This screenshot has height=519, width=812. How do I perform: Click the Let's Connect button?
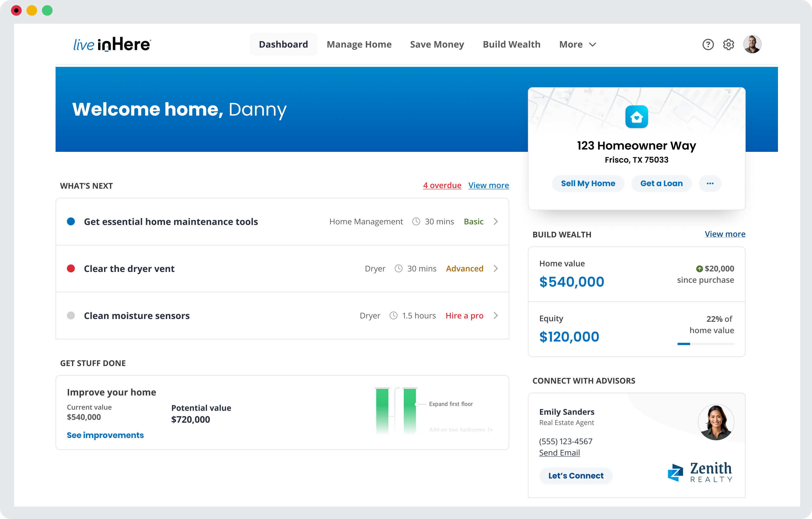point(576,476)
